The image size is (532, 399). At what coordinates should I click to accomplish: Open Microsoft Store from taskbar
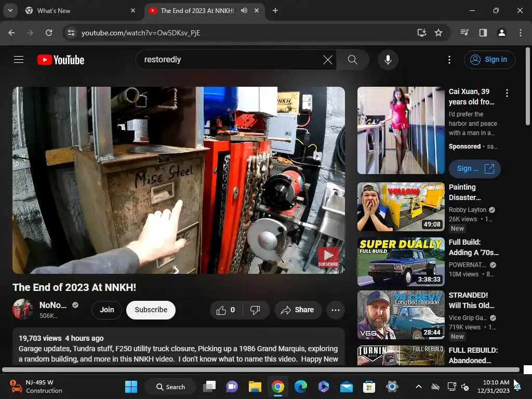(369, 387)
